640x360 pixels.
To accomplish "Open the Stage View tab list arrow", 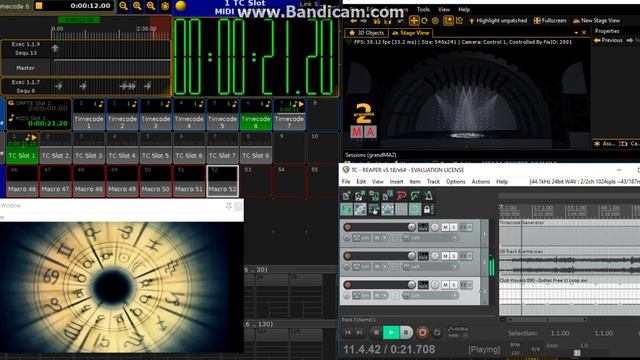I will (576, 33).
